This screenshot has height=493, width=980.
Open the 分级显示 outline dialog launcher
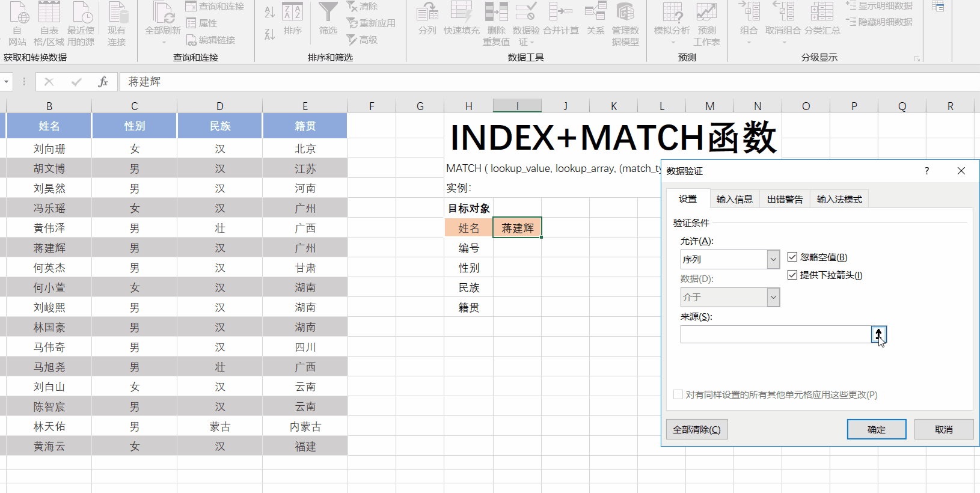click(917, 58)
